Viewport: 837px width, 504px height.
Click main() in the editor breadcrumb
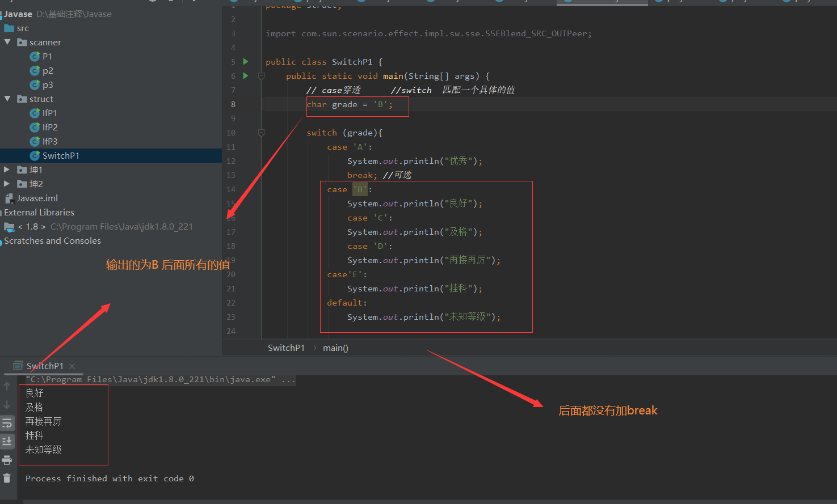pyautogui.click(x=335, y=348)
